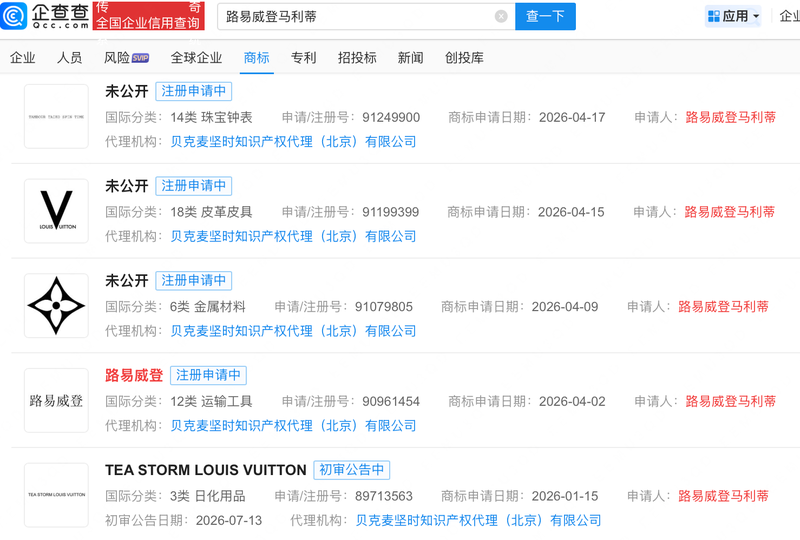Open the agency link in the 91249900 row
This screenshot has height=540, width=800.
[x=293, y=142]
